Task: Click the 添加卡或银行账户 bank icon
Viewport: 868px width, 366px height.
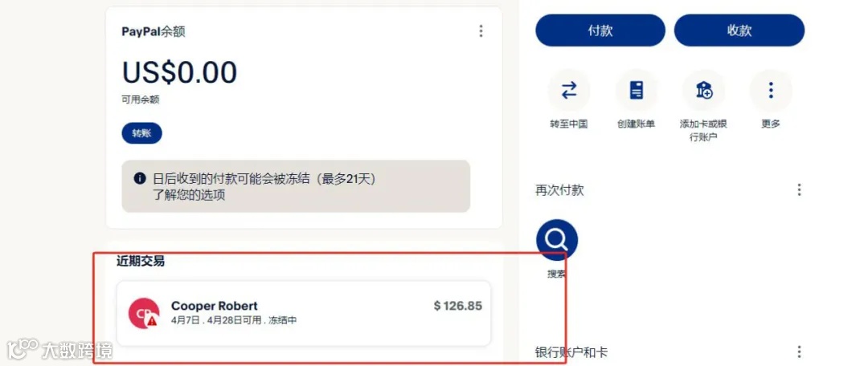Action: (x=703, y=90)
